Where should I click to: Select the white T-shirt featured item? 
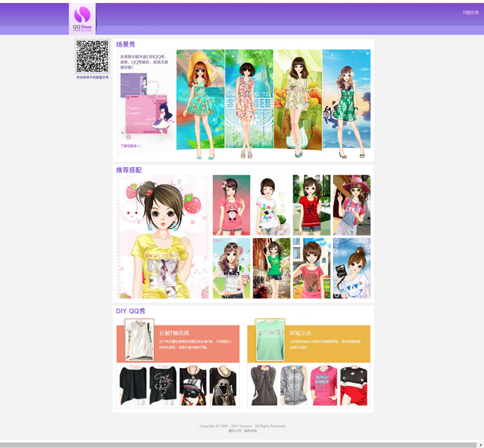tap(139, 340)
